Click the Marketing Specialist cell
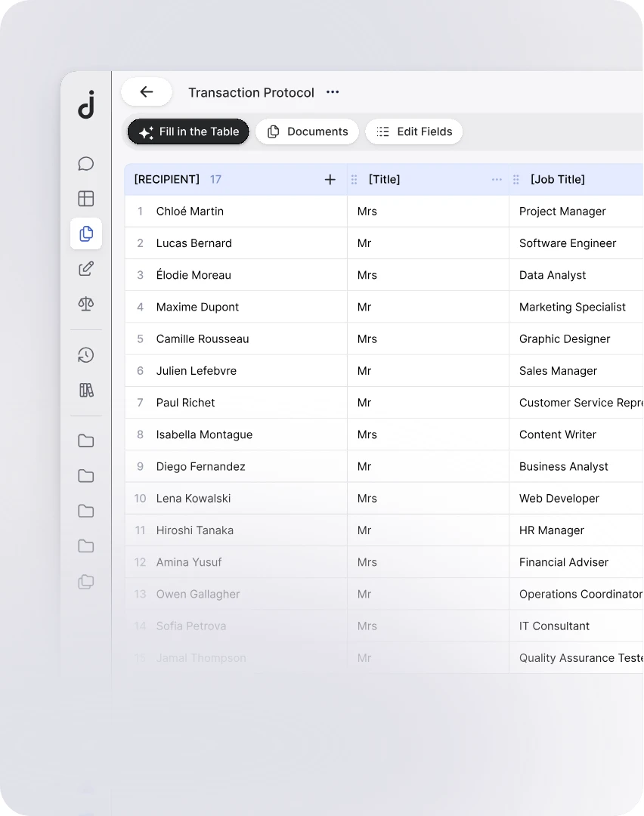 [576, 307]
